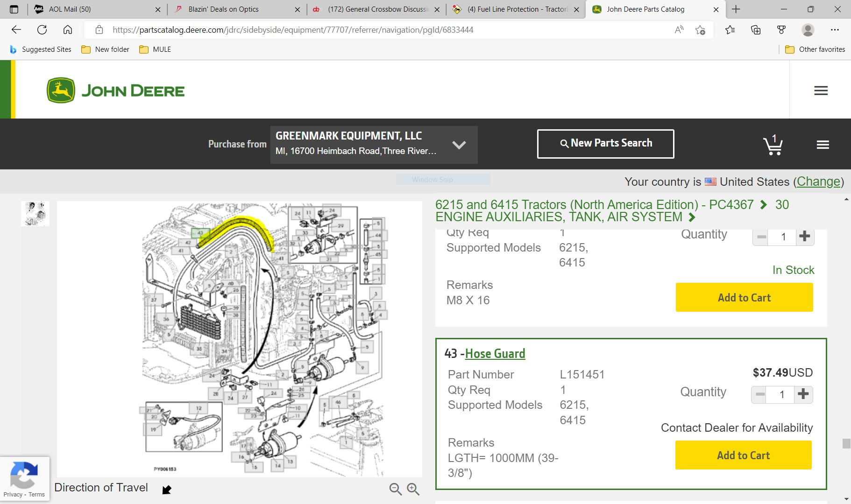Image resolution: width=851 pixels, height=504 pixels.
Task: Open the New folder bookmarks folder
Action: tap(106, 49)
